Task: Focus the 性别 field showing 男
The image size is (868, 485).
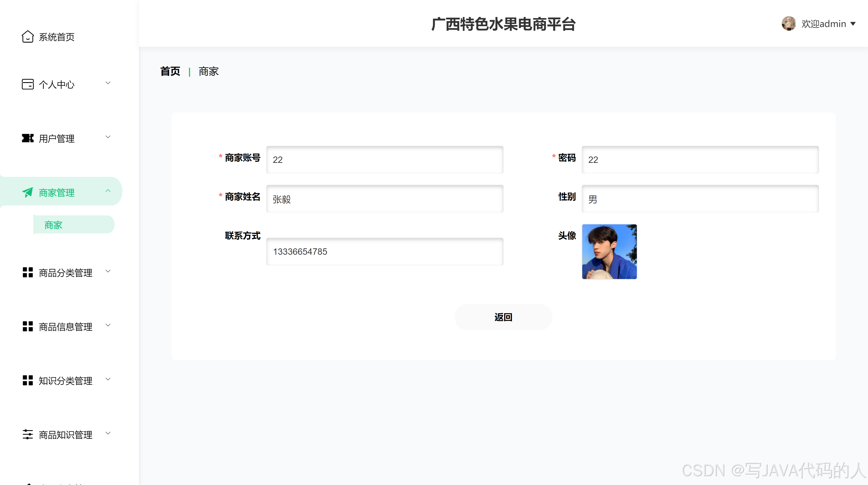Action: click(700, 199)
